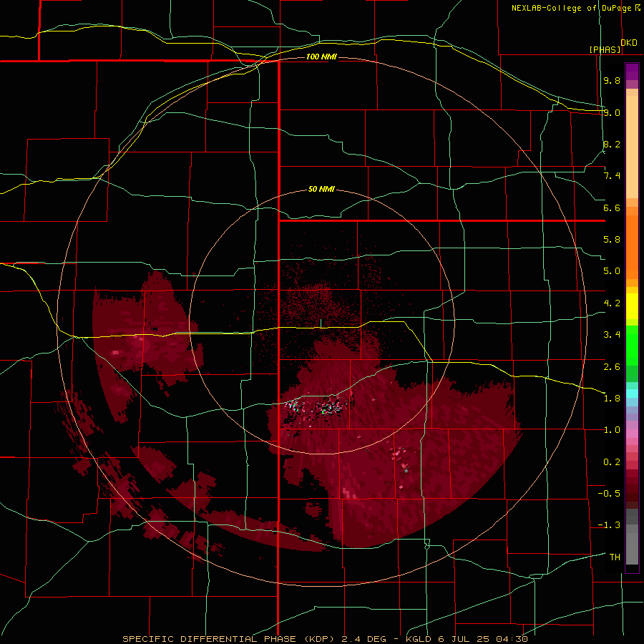The width and height of the screenshot is (644, 644).
Task: Click the 3.4 scale value
Action: click(x=612, y=335)
